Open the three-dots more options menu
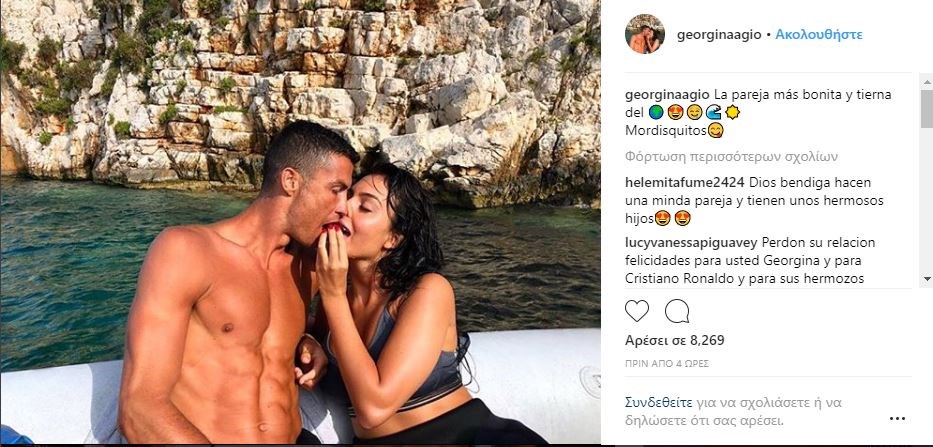The height and width of the screenshot is (447, 933). 897,419
